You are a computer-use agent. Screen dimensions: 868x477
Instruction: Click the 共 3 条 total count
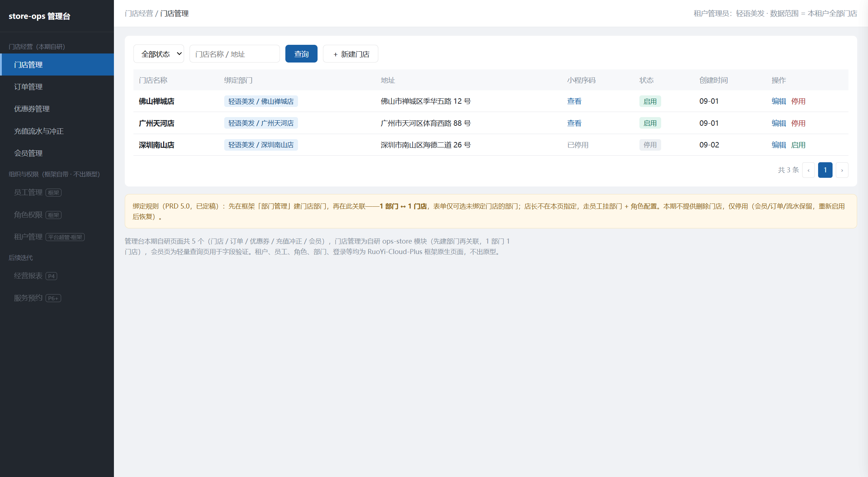[x=788, y=170]
